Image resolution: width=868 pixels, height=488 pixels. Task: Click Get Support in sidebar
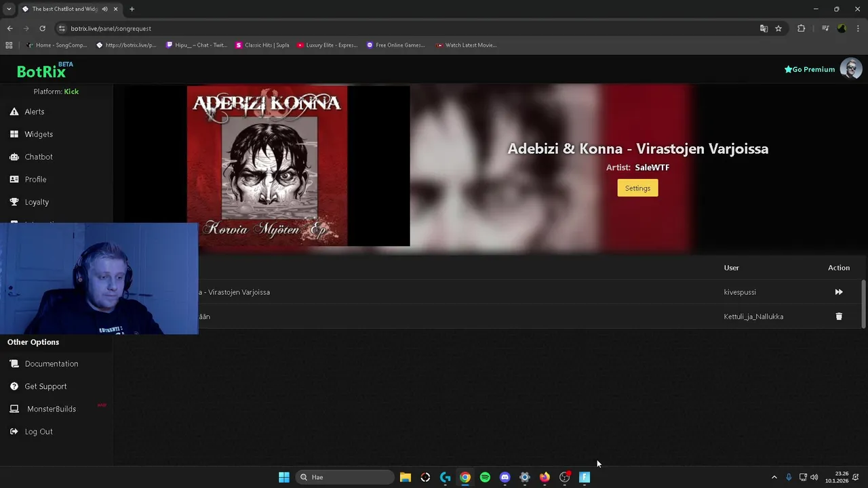tap(45, 386)
